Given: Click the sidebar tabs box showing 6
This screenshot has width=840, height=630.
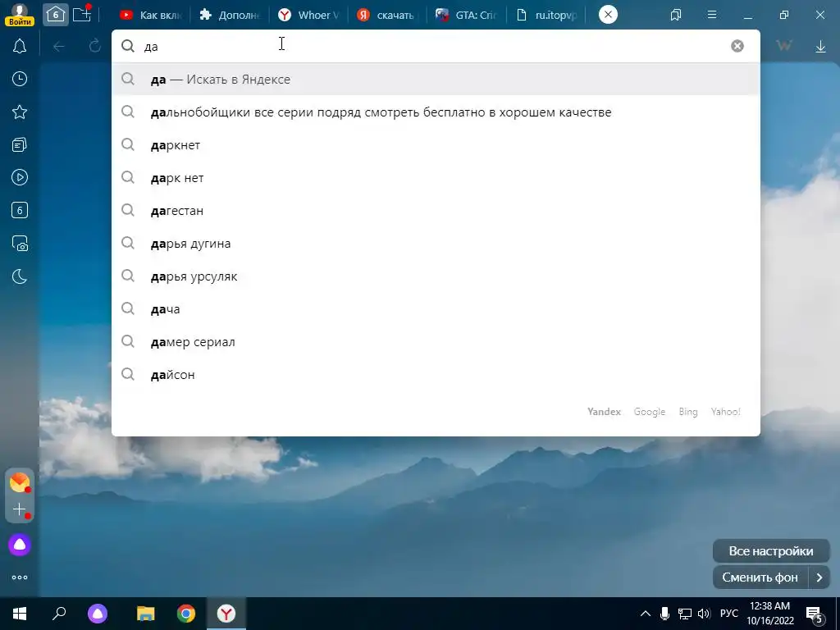Looking at the screenshot, I should (20, 210).
